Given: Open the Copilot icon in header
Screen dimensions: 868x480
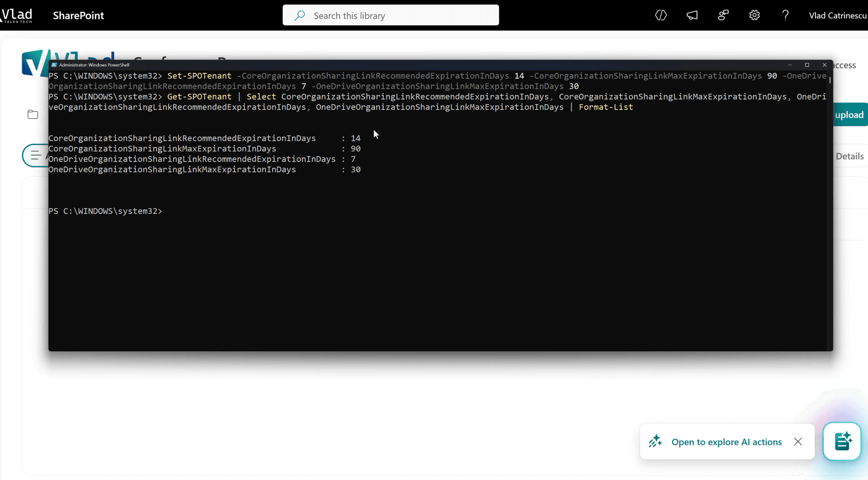Looking at the screenshot, I should [x=661, y=15].
